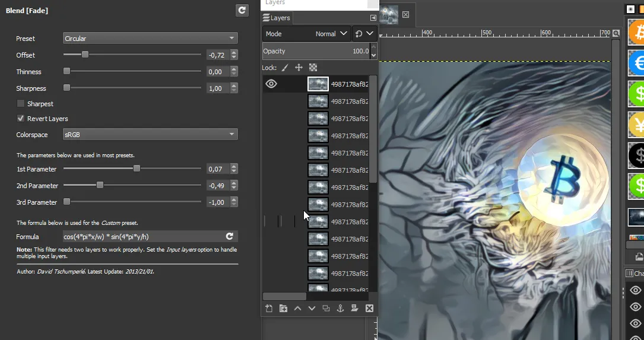Viewport: 644px width, 340px height.
Task: Create a new layer in Layers panel
Action: click(269, 309)
